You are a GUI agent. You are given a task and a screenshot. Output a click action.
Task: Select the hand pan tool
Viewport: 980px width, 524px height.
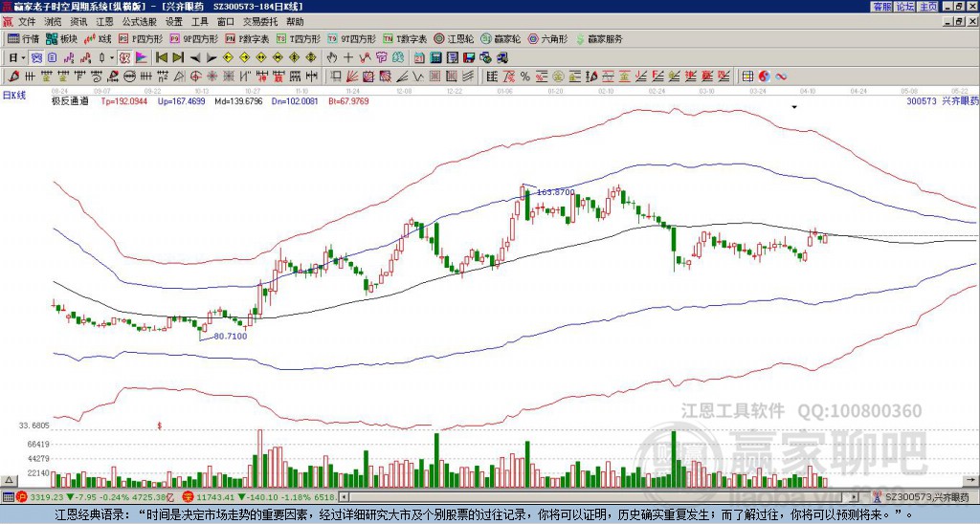pos(332,57)
